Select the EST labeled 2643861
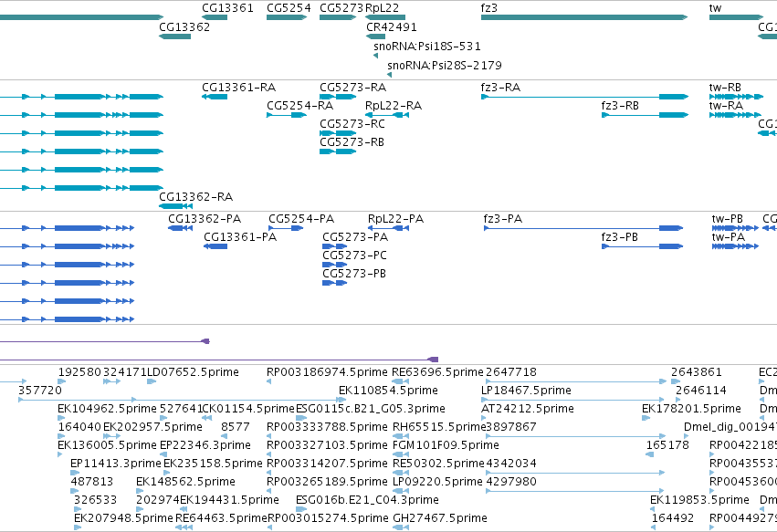The image size is (777, 532). (x=697, y=372)
